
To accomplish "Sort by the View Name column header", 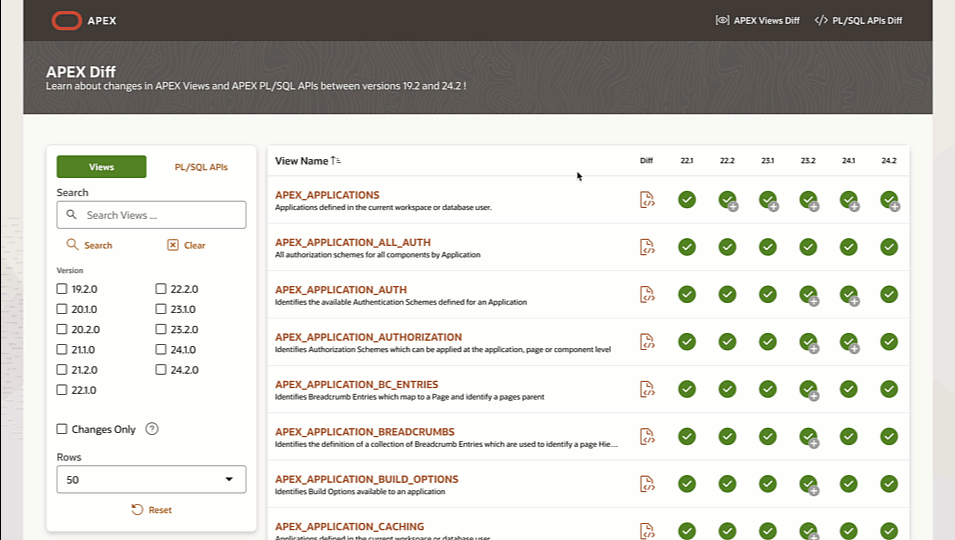I will (x=308, y=161).
